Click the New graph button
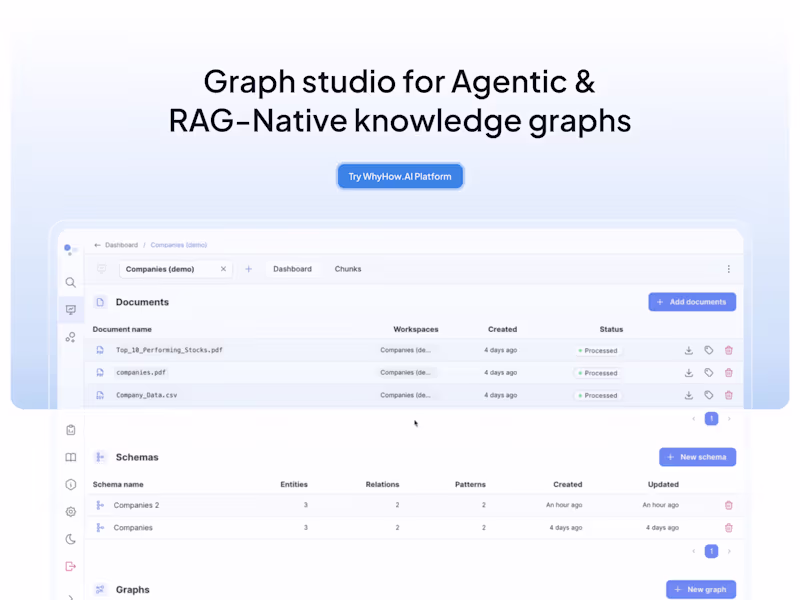The image size is (800, 600). click(x=701, y=589)
